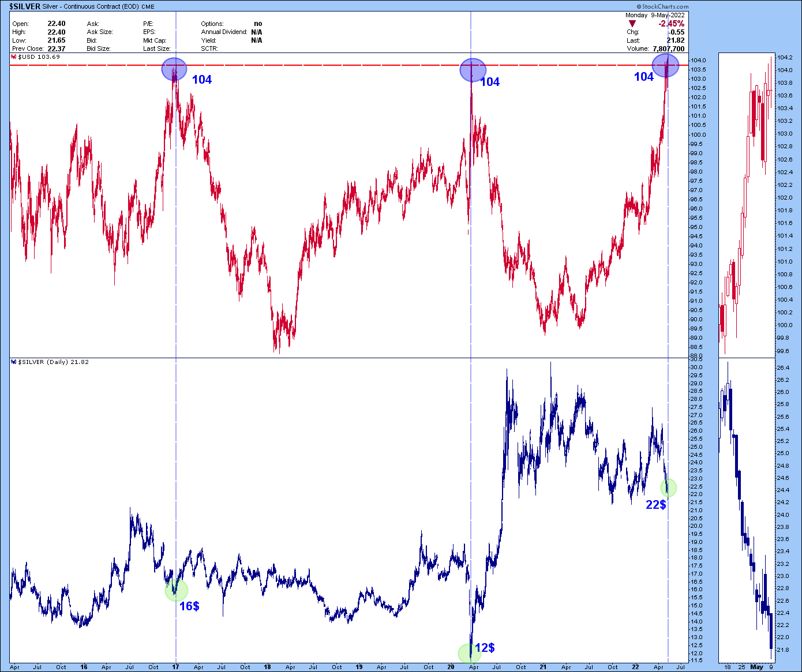This screenshot has width=802, height=672.
Task: Click the Volume value 7,807,700
Action: [x=669, y=49]
